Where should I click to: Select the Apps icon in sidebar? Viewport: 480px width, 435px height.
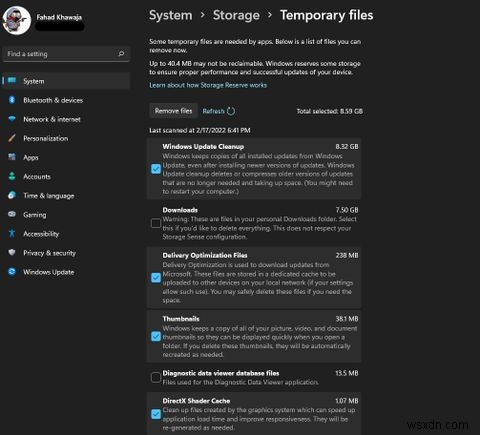[12, 157]
